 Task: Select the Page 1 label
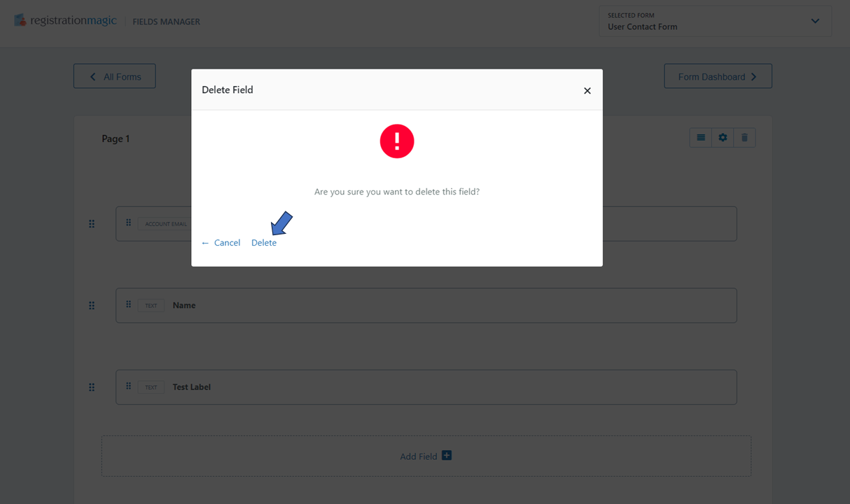pyautogui.click(x=116, y=139)
